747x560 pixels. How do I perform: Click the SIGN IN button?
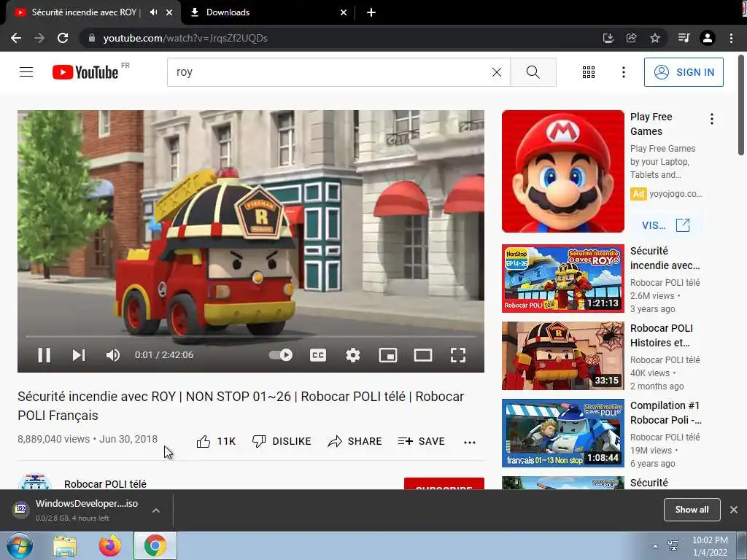(684, 72)
